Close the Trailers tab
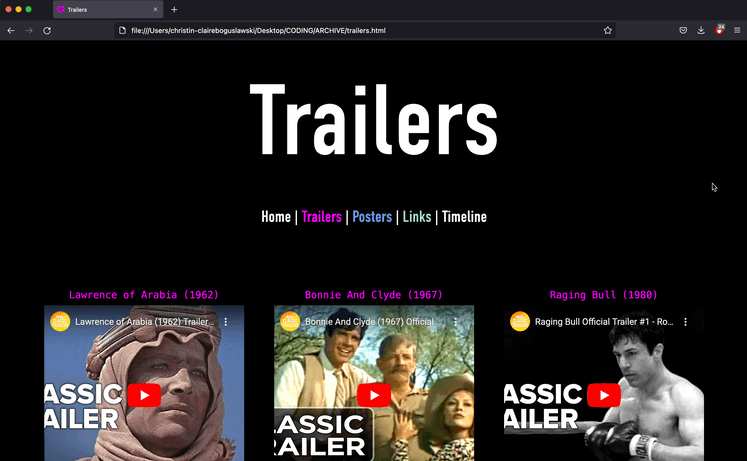Screen dimensions: 747x461 click(x=155, y=10)
